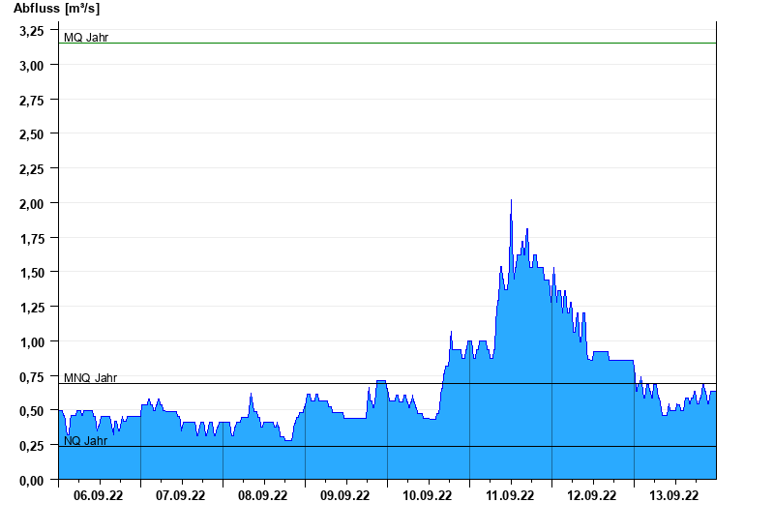Select the 1,50 y-axis tick label

32,273
